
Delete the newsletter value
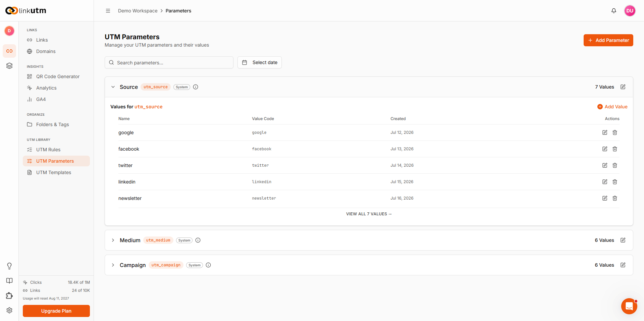point(615,198)
